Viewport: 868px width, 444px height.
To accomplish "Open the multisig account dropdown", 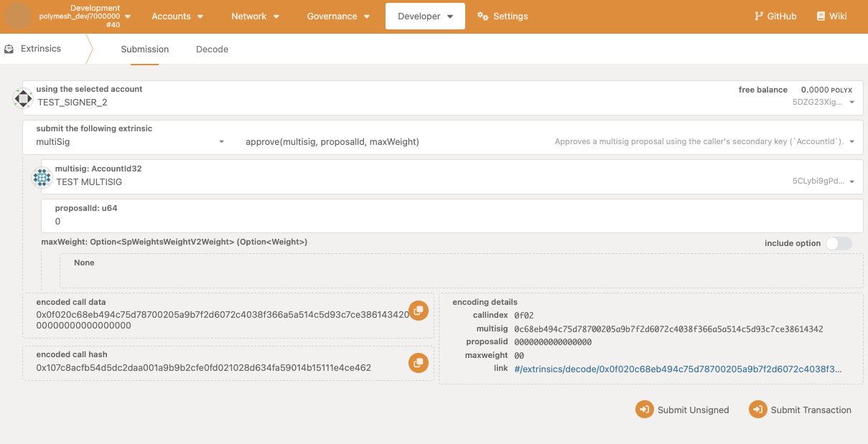I will pos(851,181).
